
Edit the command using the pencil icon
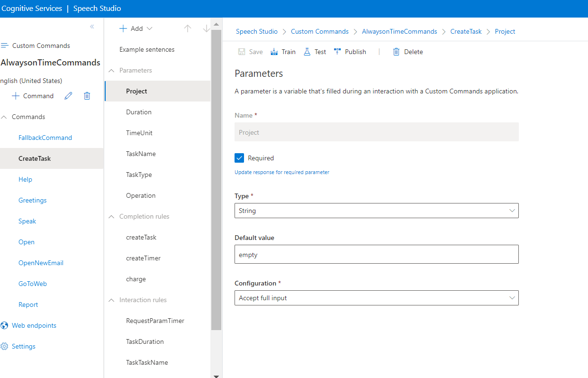(x=68, y=95)
